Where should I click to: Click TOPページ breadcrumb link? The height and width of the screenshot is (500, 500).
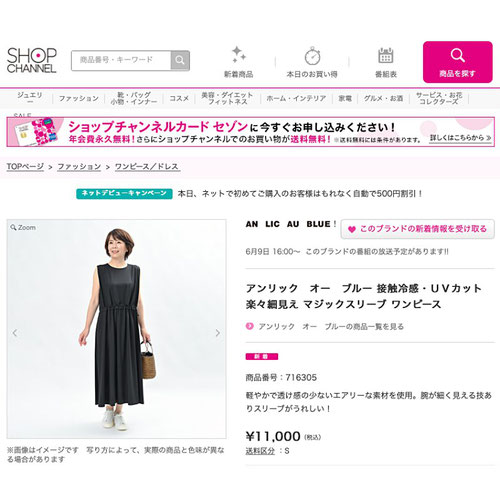click(x=25, y=166)
